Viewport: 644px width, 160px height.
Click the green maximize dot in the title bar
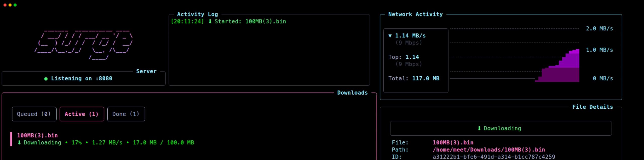click(x=15, y=5)
